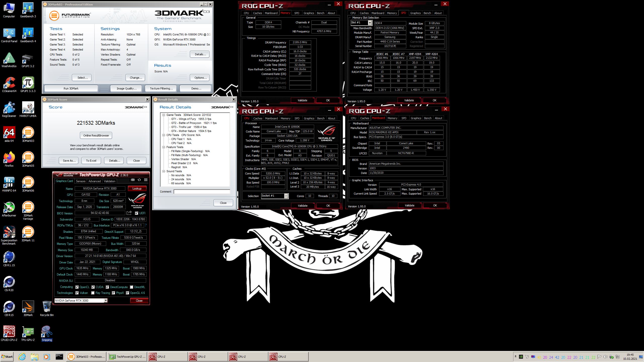Click Image Quality button in 3DMark03
This screenshot has height=362, width=644.
pos(127,88)
